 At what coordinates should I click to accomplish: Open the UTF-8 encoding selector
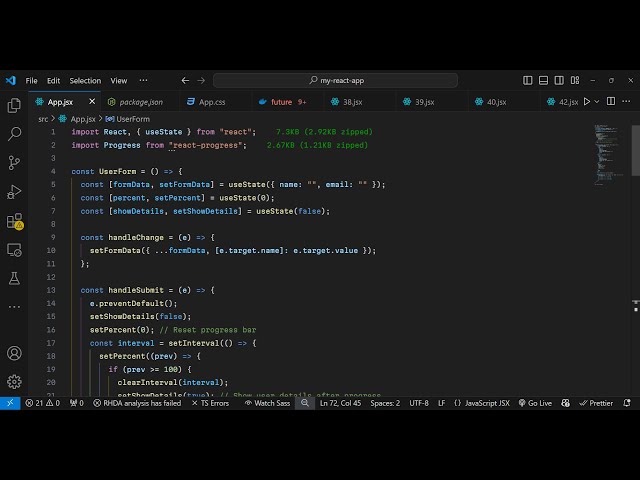pyautogui.click(x=418, y=403)
